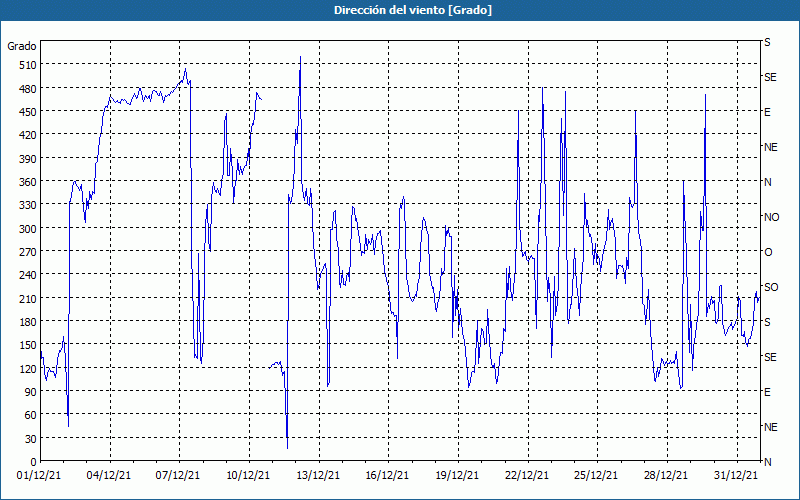Pick the 420 degree axis label

[x=27, y=135]
